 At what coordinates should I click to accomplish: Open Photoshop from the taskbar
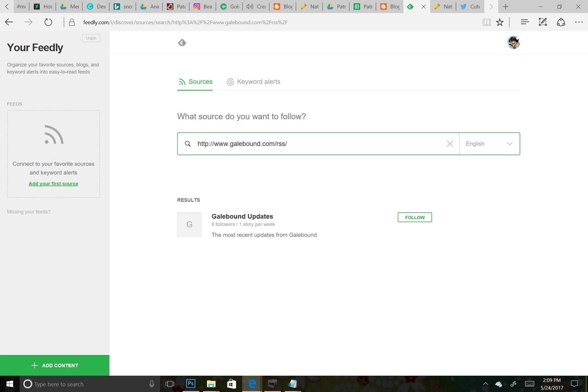click(191, 384)
